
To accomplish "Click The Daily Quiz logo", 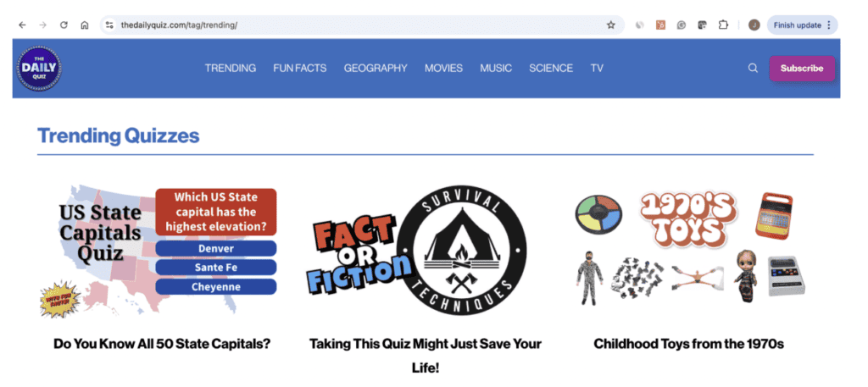I will click(x=39, y=69).
